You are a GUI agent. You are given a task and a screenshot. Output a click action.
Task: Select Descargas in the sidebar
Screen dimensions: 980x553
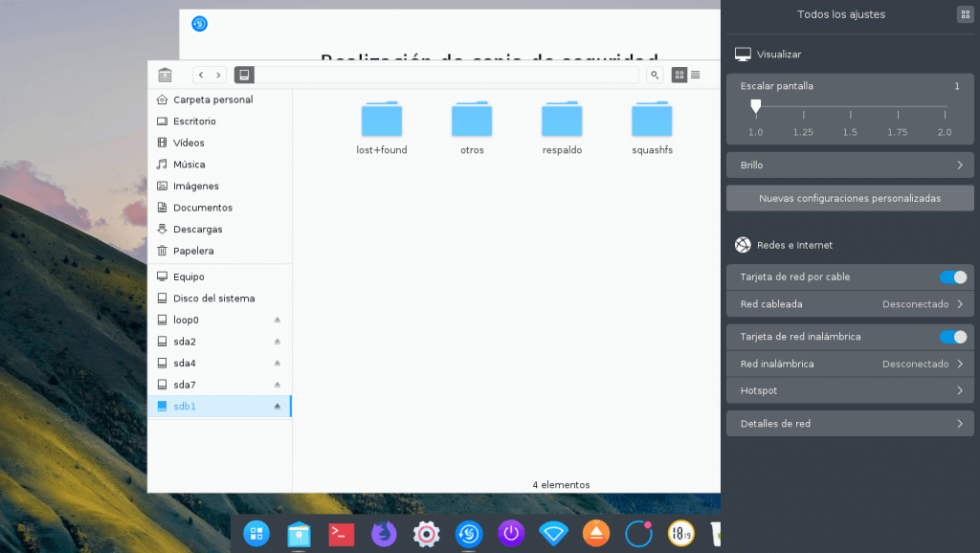tap(198, 230)
